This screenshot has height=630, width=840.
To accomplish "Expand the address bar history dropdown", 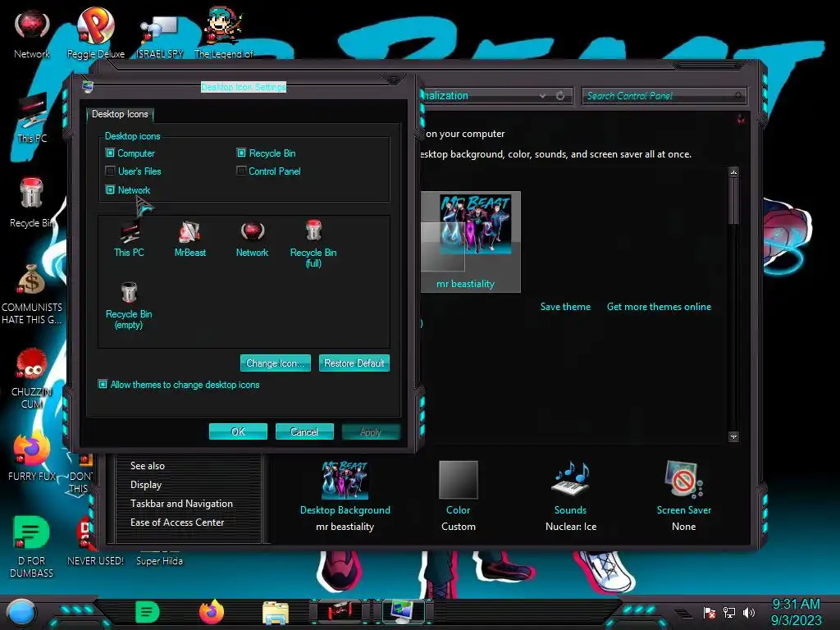I will click(543, 96).
